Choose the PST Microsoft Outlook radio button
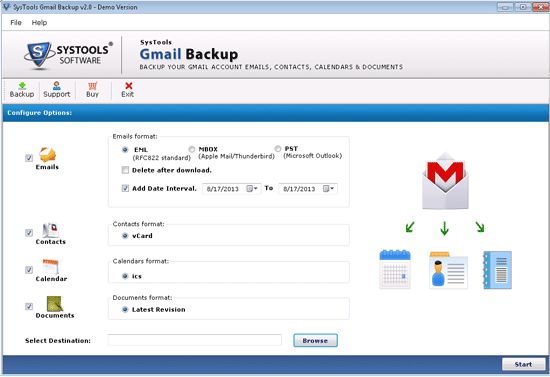The width and height of the screenshot is (550, 377). (x=278, y=149)
